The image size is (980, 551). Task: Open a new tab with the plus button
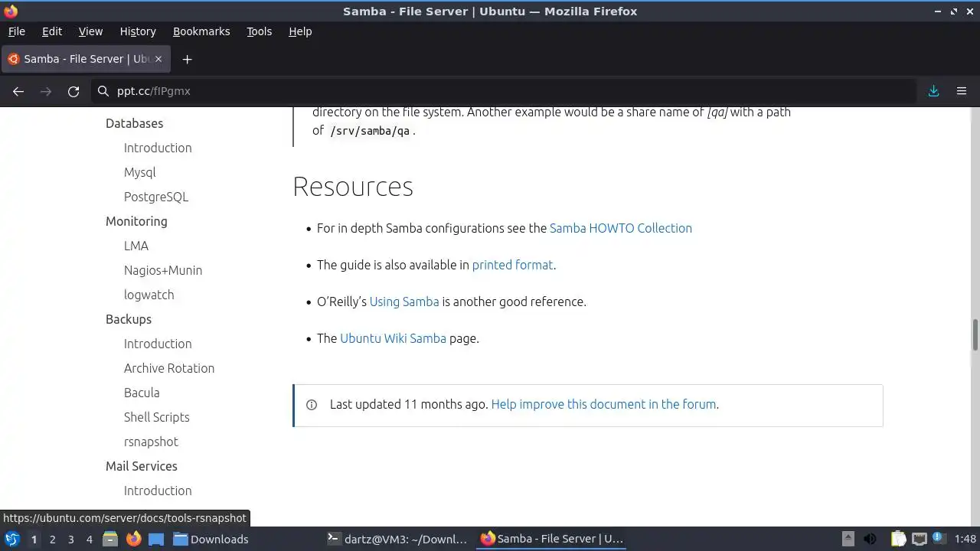point(187,59)
